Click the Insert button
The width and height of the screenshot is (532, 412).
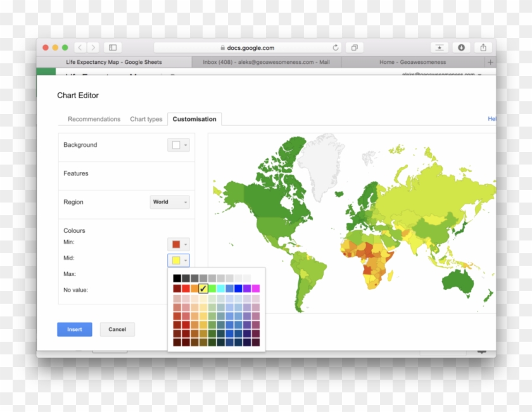[74, 329]
